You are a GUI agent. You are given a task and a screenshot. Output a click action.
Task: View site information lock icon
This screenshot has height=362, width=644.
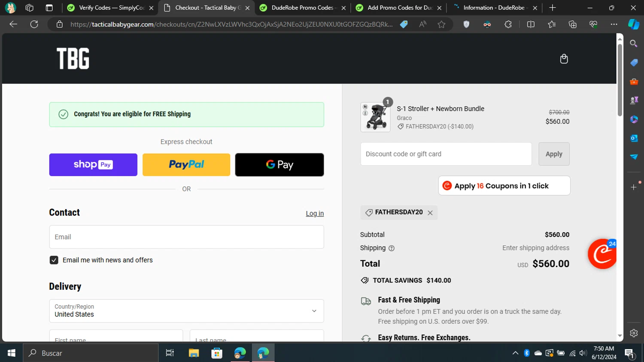[60, 24]
